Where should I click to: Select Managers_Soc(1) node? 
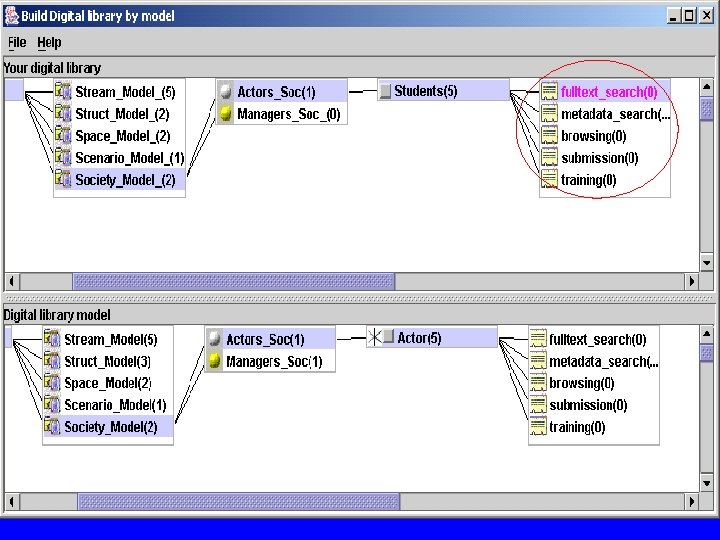point(274,361)
